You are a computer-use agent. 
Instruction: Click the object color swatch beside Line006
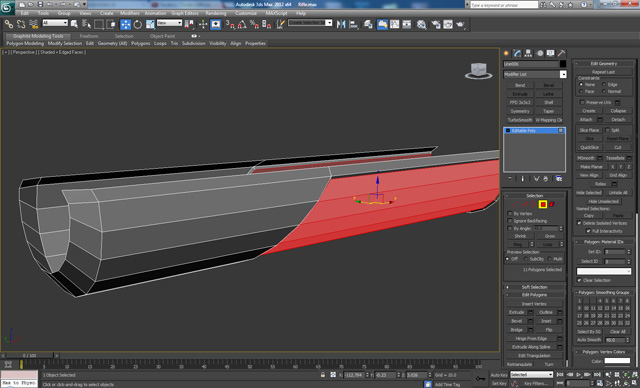[563, 64]
